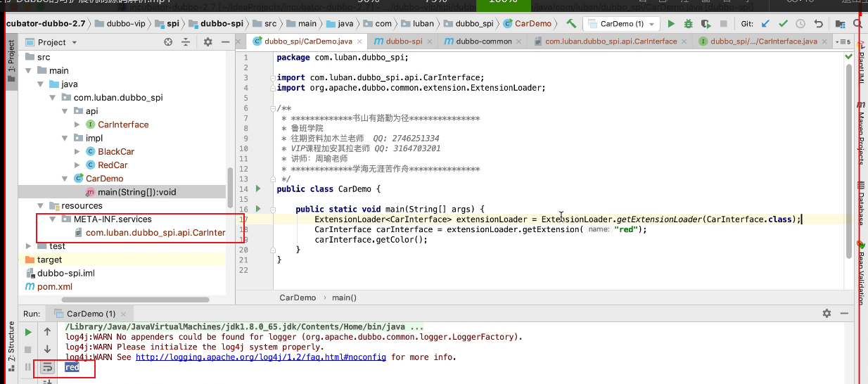Toggle the Z: Structure tool window
This screenshot has width=868, height=384.
pos(11,347)
